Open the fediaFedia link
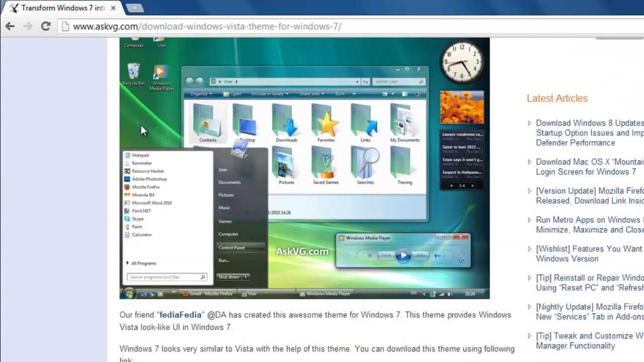Screen dimensions: 644x362 pyautogui.click(x=180, y=315)
